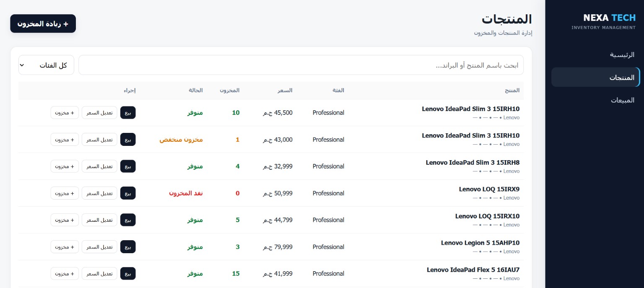Click the 45,500 ج.م price cell
The height and width of the screenshot is (288, 644).
click(278, 112)
